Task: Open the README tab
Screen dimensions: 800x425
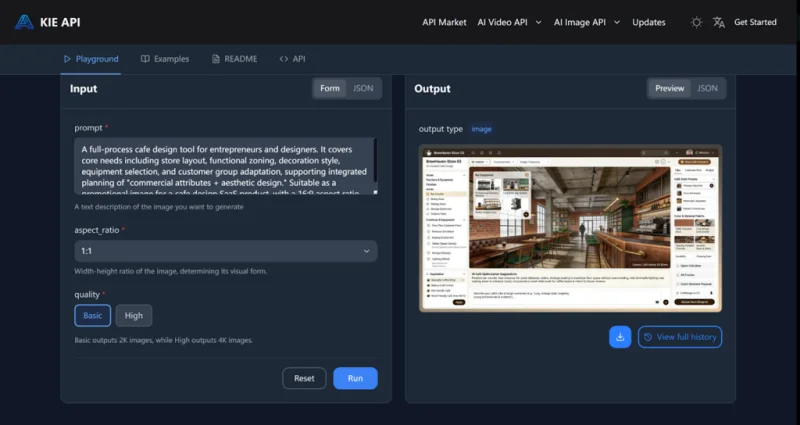Action: pyautogui.click(x=234, y=59)
